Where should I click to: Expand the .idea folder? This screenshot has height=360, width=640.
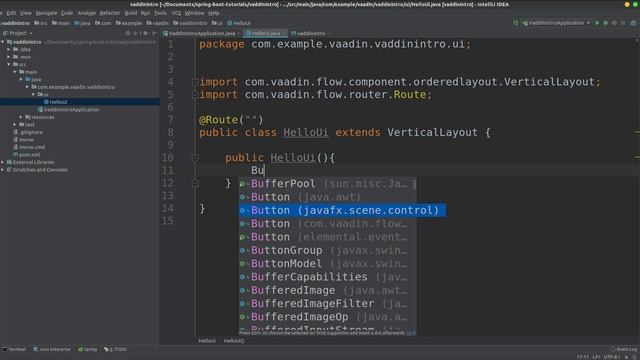coord(9,49)
